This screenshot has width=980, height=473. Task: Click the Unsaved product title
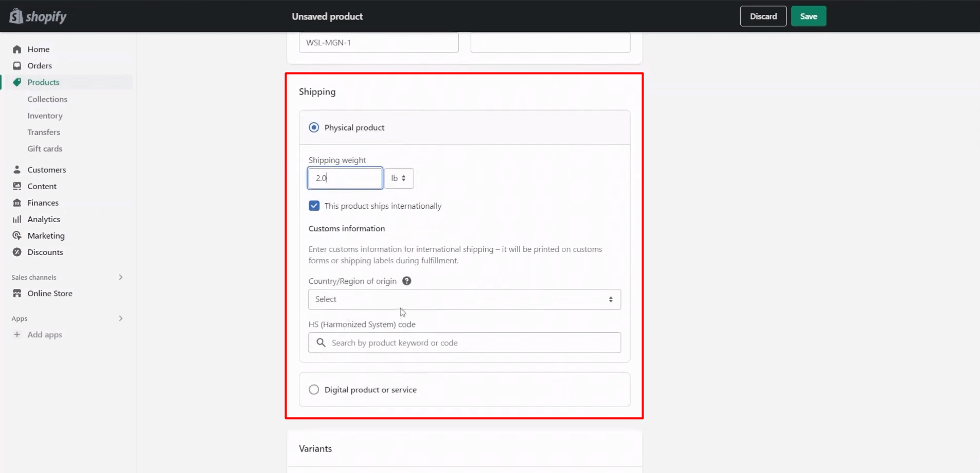(327, 16)
